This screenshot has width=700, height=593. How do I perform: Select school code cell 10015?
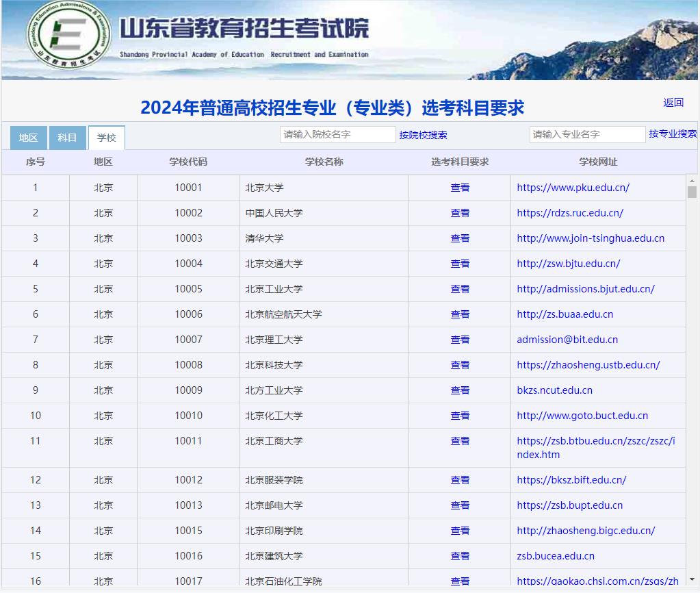[x=188, y=531]
